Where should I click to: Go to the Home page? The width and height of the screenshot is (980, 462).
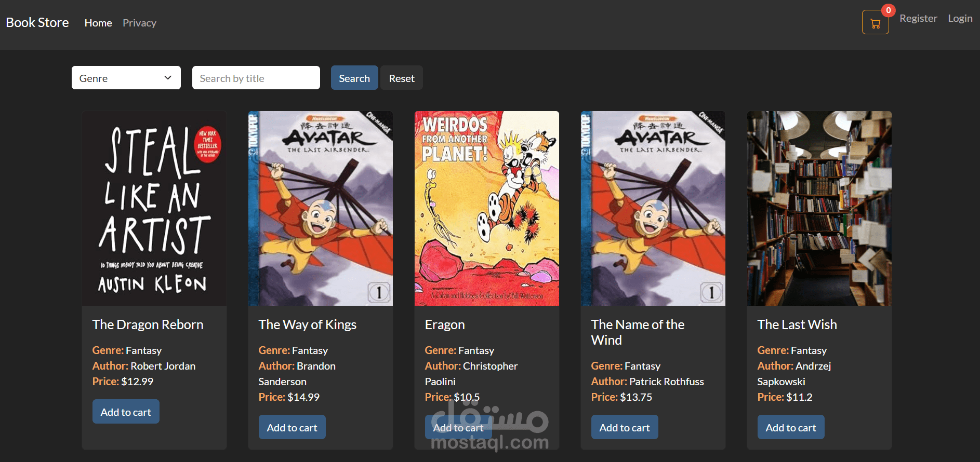[98, 23]
